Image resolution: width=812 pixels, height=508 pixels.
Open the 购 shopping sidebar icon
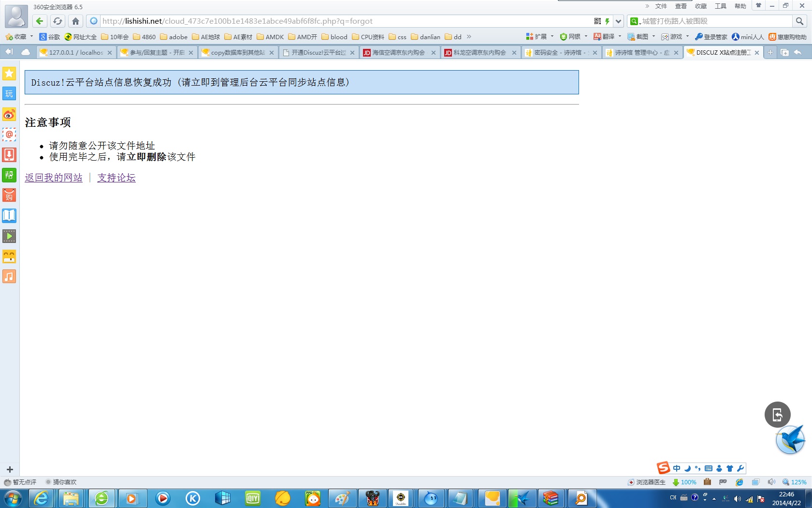[x=9, y=195]
